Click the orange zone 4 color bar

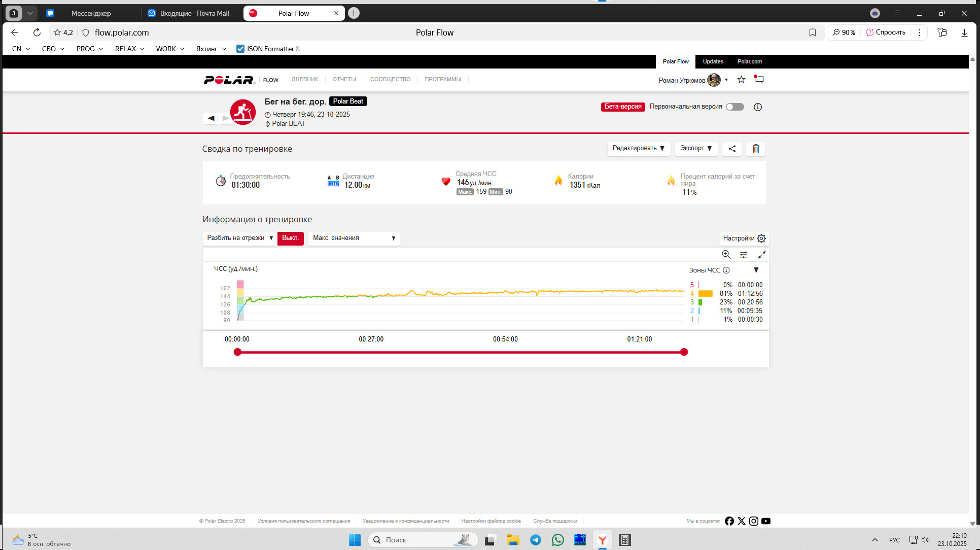(706, 293)
